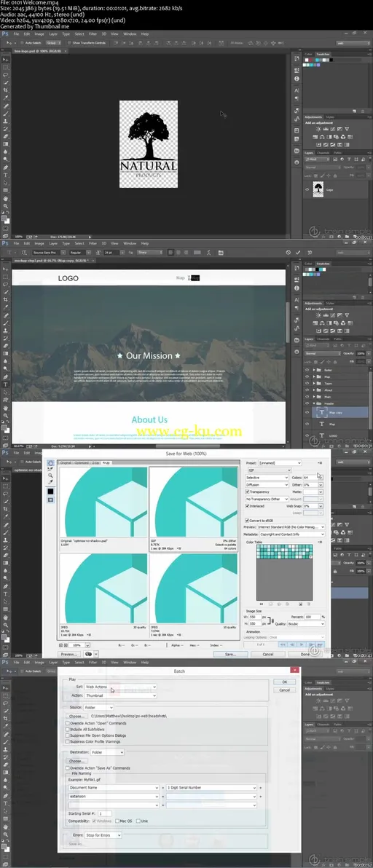Image resolution: width=373 pixels, height=868 pixels.
Task: Toggle slices visibility icon in Save for Web
Action: [51, 500]
